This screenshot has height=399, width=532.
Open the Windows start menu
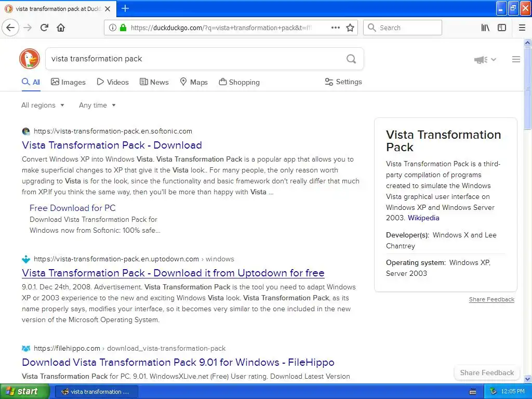[25, 391]
